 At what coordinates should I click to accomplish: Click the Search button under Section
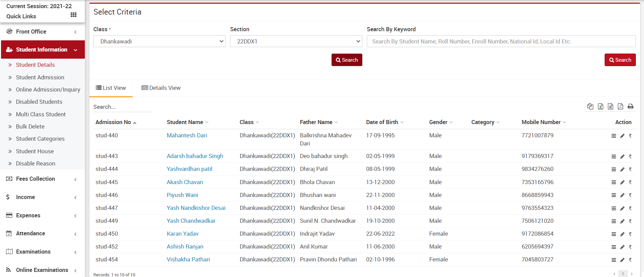[x=346, y=60]
